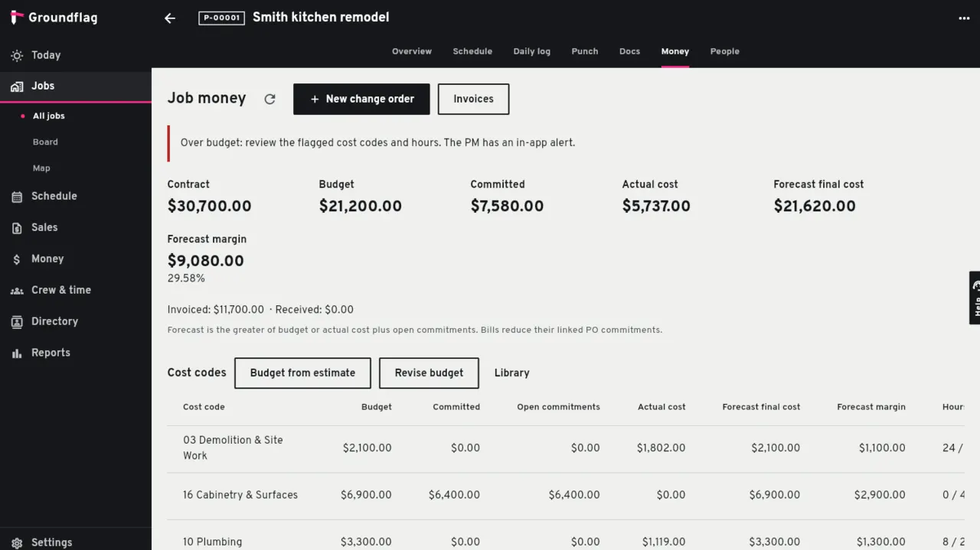Open Sales in sidebar
Viewport: 980px width, 550px height.
pyautogui.click(x=76, y=227)
